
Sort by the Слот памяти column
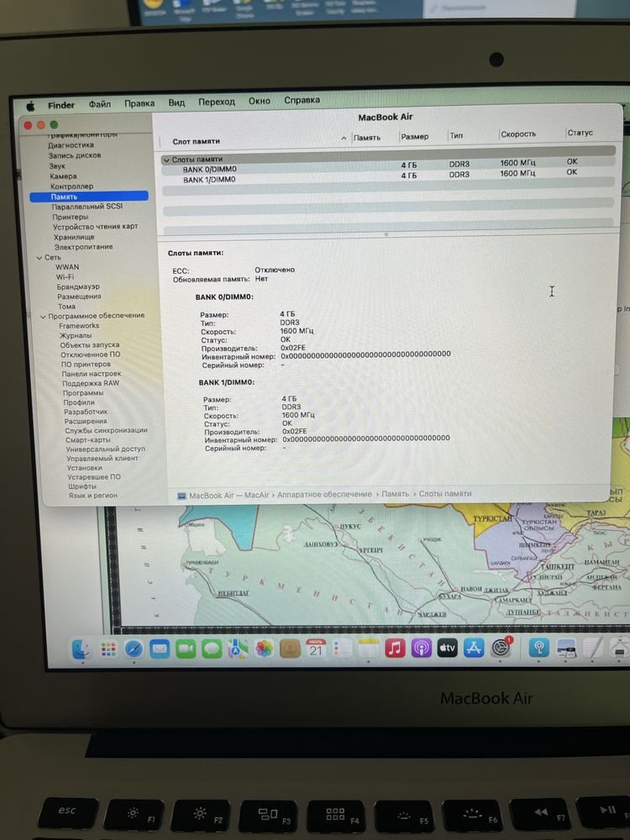[196, 141]
